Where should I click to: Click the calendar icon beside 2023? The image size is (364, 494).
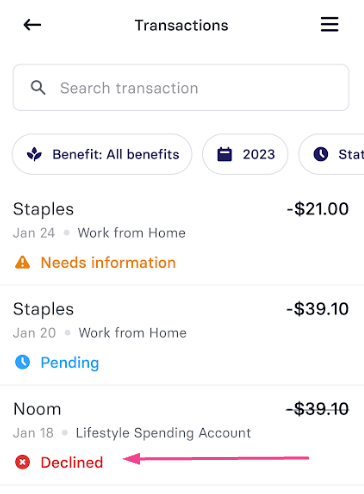pos(225,154)
